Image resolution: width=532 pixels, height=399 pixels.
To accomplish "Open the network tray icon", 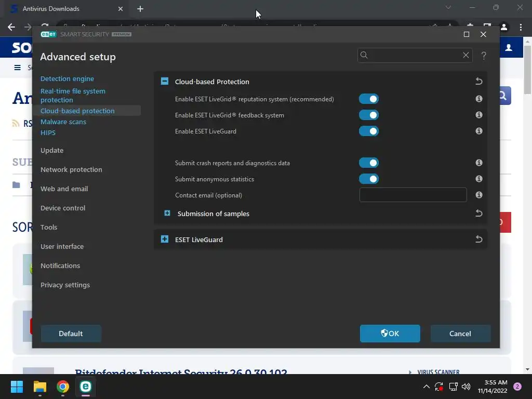I will click(453, 387).
